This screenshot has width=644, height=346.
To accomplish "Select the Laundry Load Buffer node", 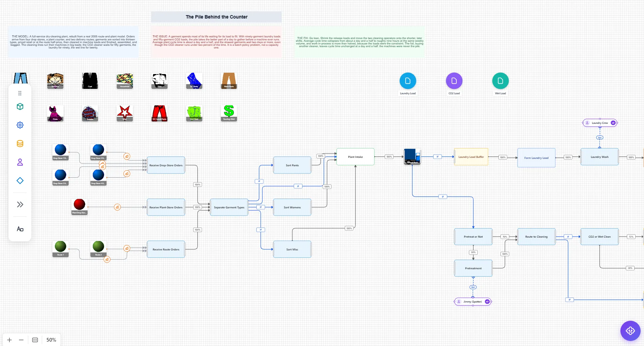I will point(471,157).
